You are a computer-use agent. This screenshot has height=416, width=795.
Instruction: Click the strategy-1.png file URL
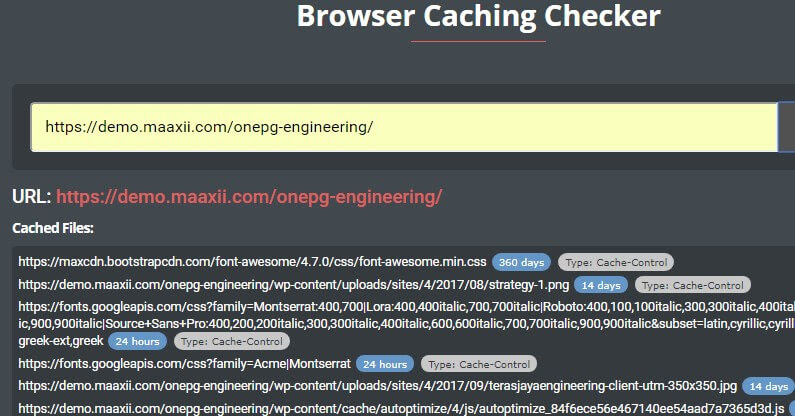(x=294, y=285)
